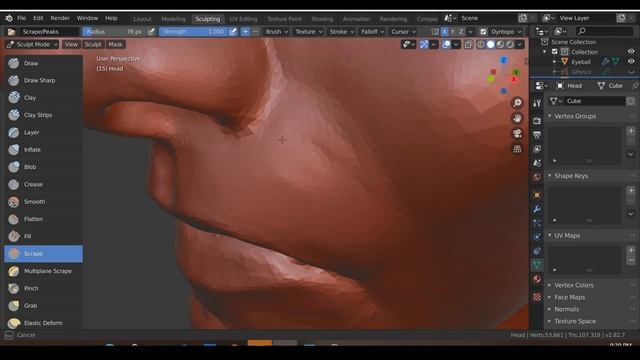
Task: Open the Object Data properties tab
Action: [x=537, y=265]
